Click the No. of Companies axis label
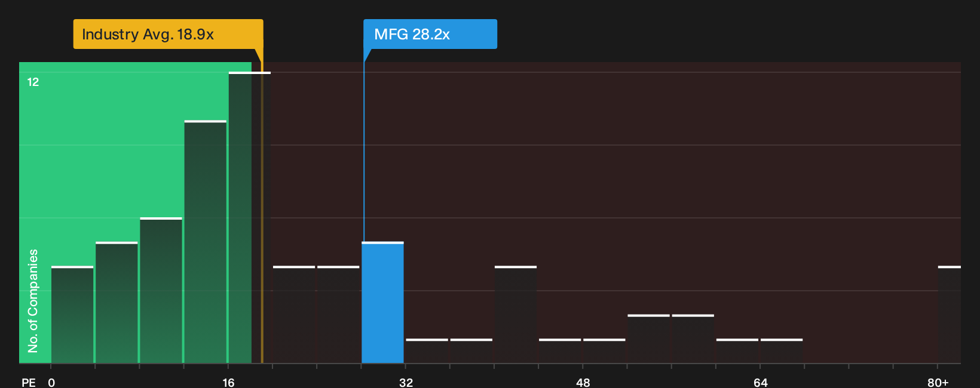The height and width of the screenshot is (388, 980). tap(33, 301)
